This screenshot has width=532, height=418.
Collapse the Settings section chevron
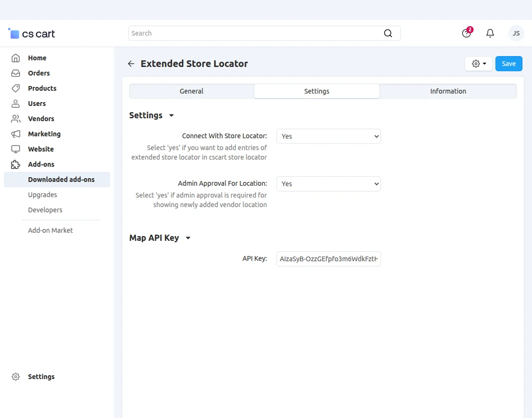coord(171,115)
